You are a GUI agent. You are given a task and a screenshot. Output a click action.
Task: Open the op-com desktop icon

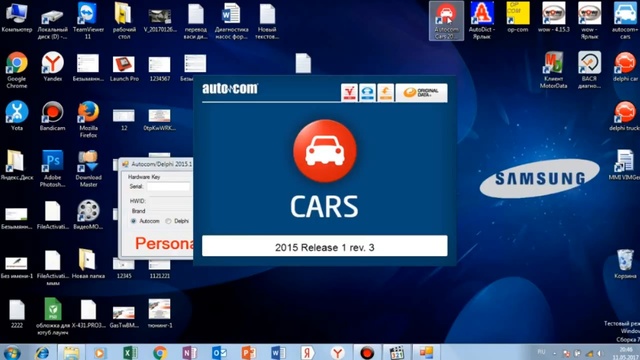tap(518, 17)
